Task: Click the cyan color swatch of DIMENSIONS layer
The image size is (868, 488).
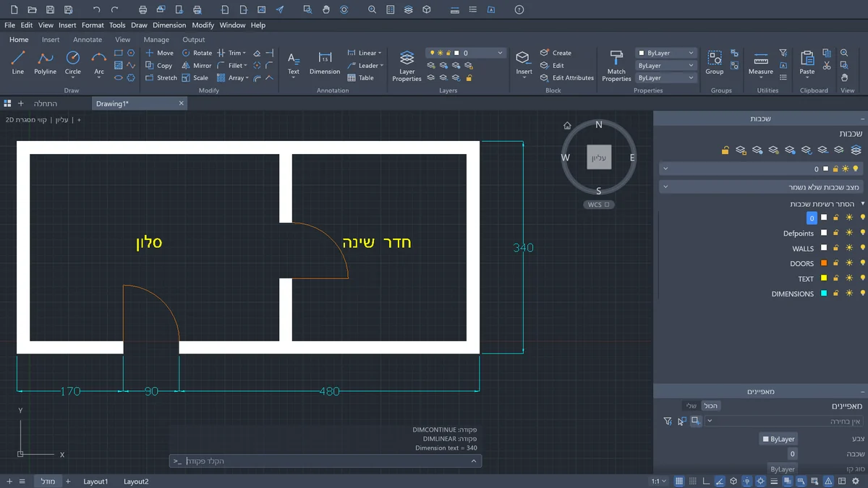Action: pyautogui.click(x=823, y=294)
